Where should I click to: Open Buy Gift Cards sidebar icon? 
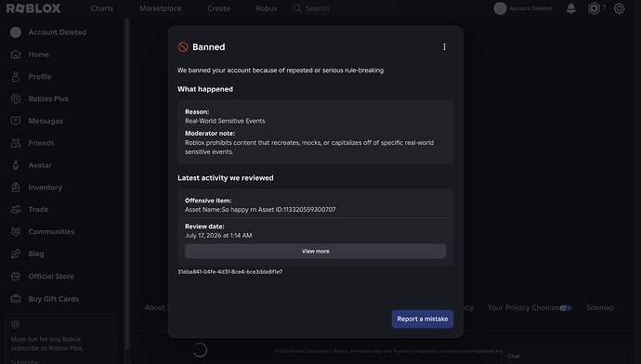16,299
